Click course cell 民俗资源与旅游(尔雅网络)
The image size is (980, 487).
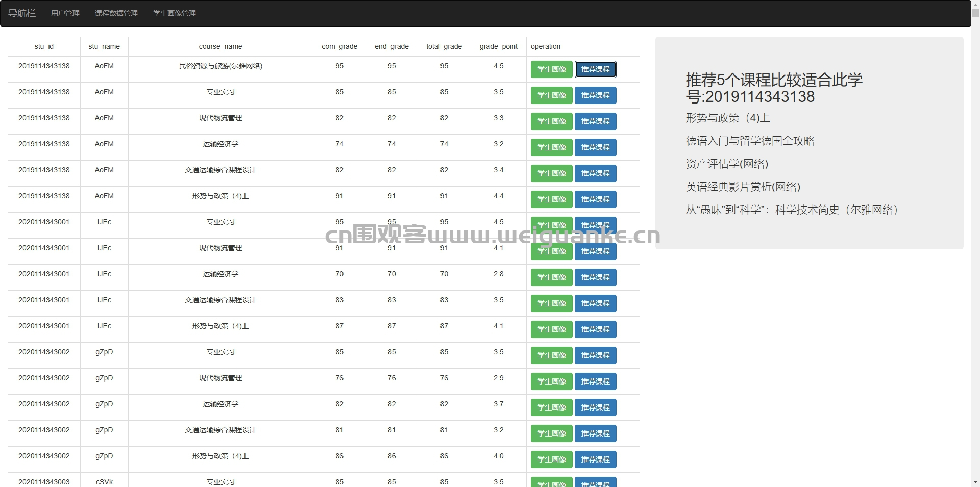click(x=220, y=66)
